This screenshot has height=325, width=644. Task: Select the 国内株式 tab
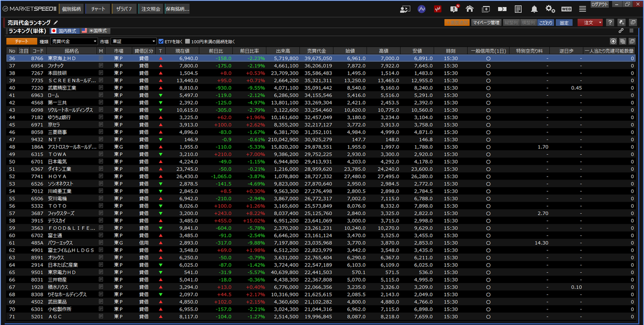64,31
